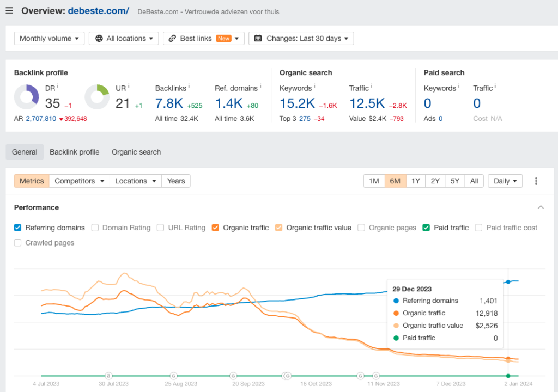Viewport: 558px width, 392px height.
Task: Uncheck the Referring domains checkbox
Action: coord(18,228)
